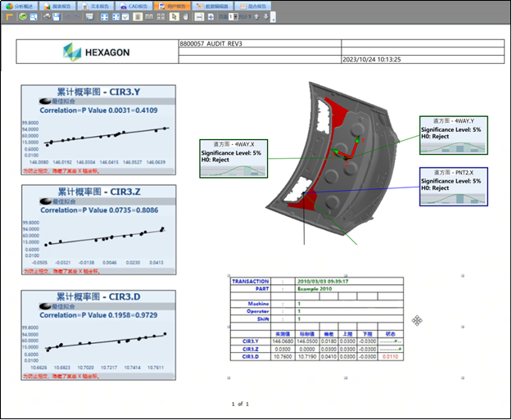Image resolution: width=512 pixels, height=420 pixels.
Task: Click the 状态 column header
Action: tap(390, 334)
